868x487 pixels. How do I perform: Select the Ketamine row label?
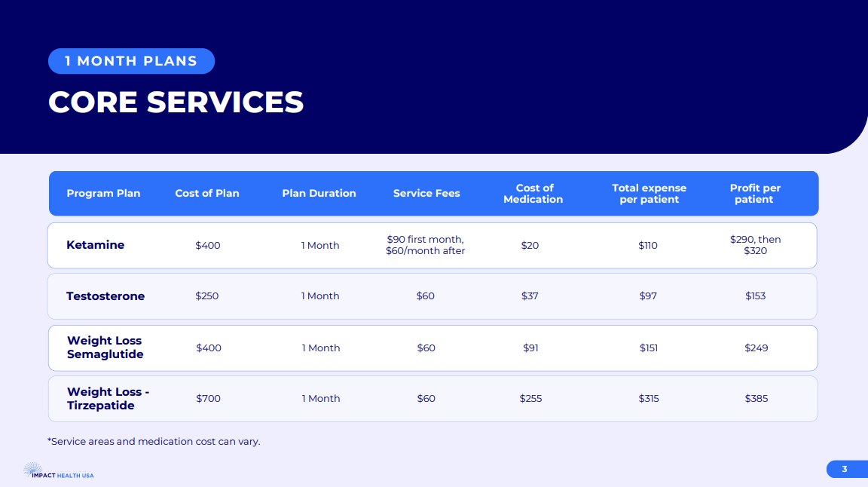95,245
